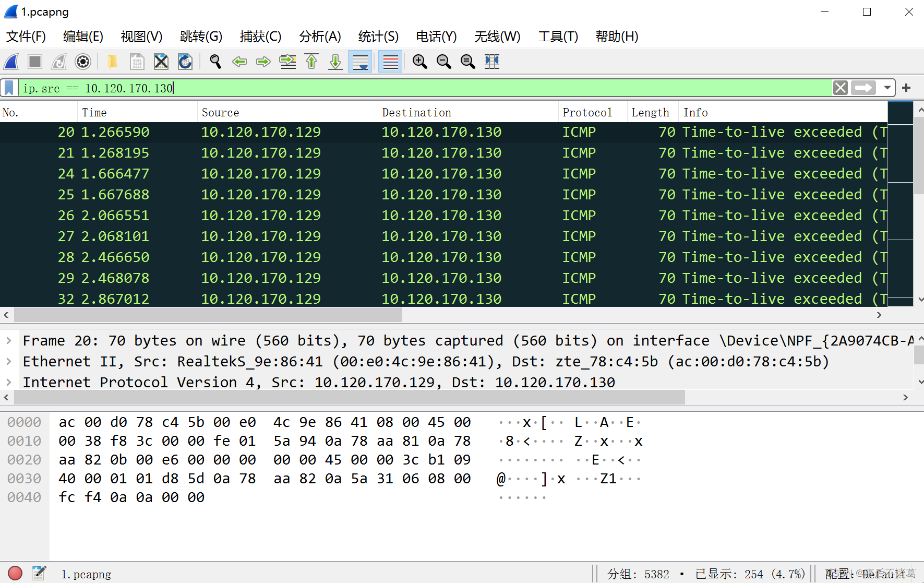Open the 无线(W) menu
Image resolution: width=924 pixels, height=583 pixels.
pyautogui.click(x=497, y=37)
